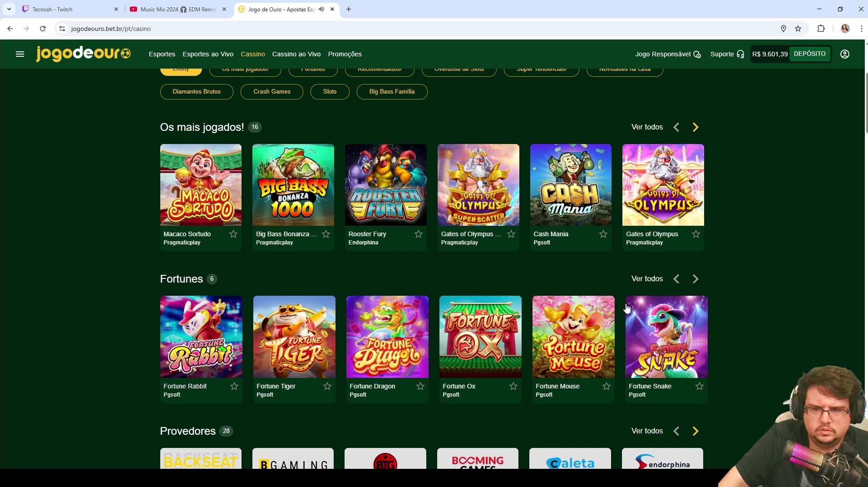This screenshot has height=487, width=868.
Task: Go back in the Fortunes carousel
Action: coord(676,279)
